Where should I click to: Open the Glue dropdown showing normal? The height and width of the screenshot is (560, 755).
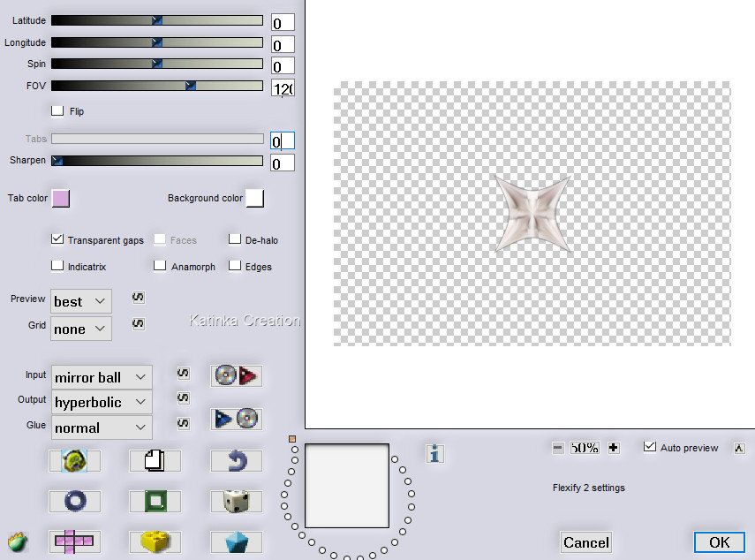point(102,428)
